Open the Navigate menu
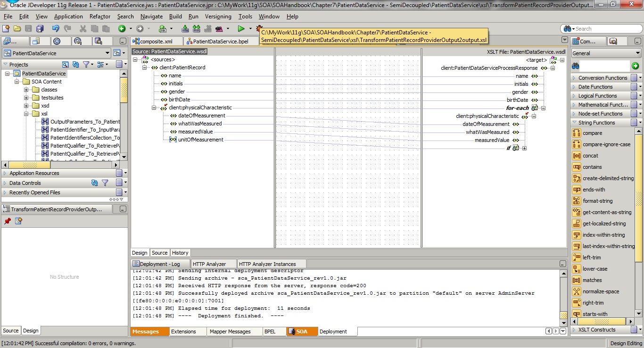Viewport: 644px width, 348px height. pos(151,17)
